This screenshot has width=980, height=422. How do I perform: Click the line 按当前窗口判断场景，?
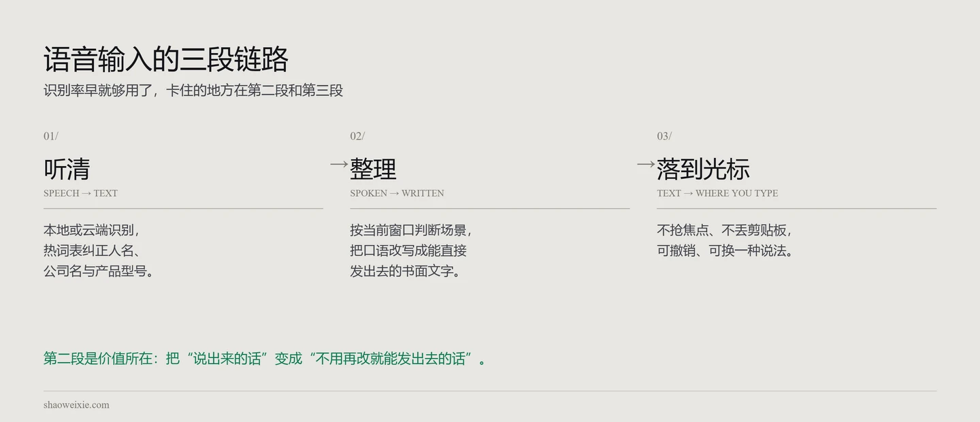point(412,230)
